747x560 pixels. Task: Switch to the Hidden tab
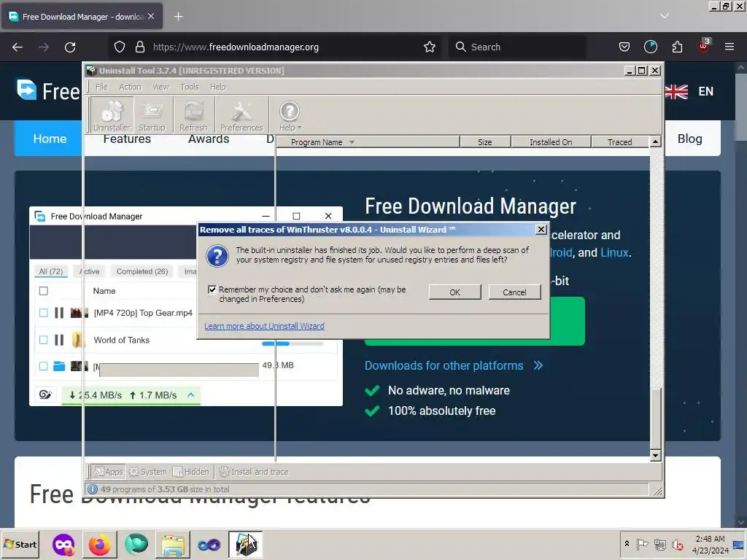(191, 472)
